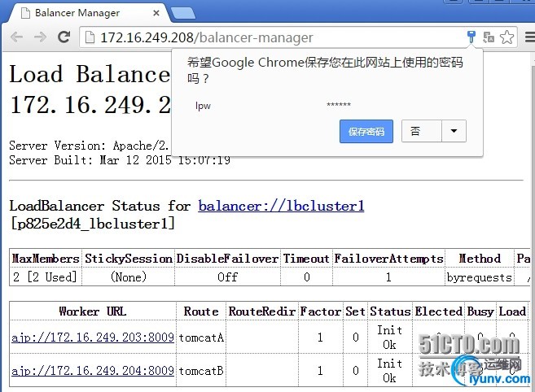
Task: Click the RouteRedir column header
Action: tap(261, 311)
